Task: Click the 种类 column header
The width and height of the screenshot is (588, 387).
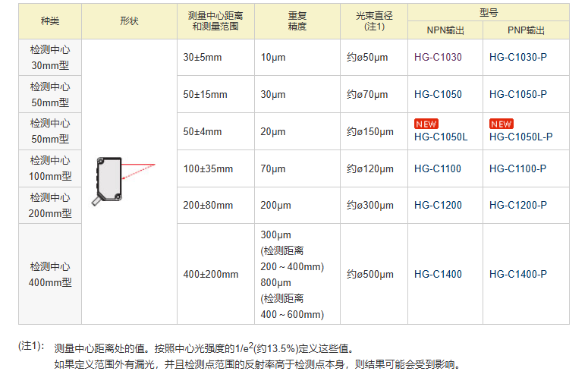Action: tap(50, 21)
